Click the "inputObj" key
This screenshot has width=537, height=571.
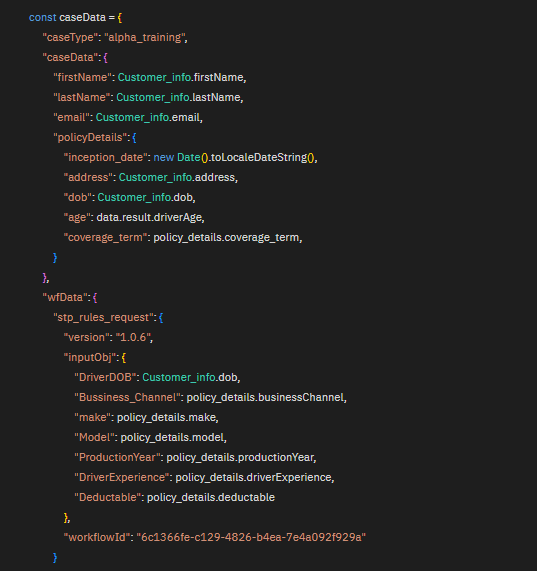pos(90,358)
